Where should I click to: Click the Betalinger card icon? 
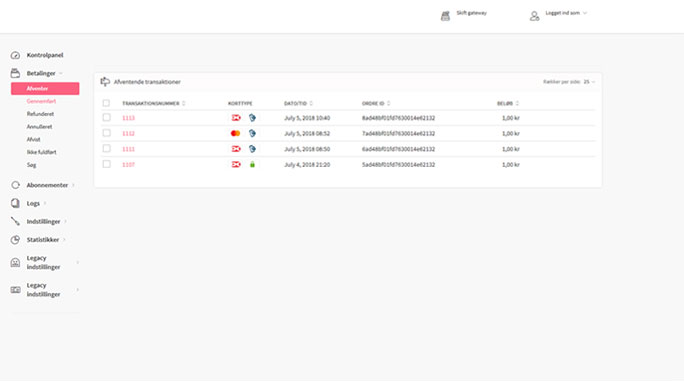[x=15, y=73]
